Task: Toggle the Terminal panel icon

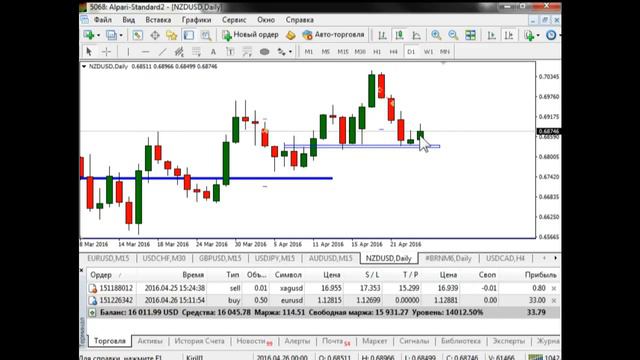Action: click(x=189, y=35)
